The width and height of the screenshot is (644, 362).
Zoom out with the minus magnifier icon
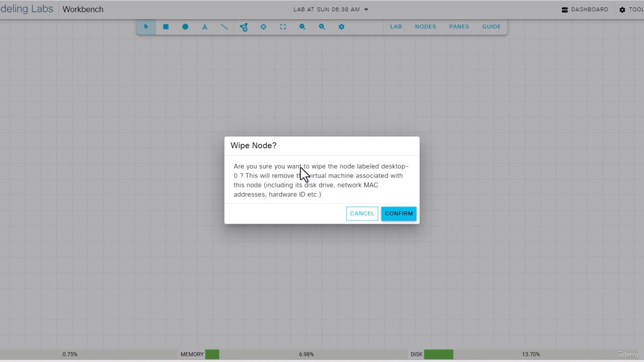pos(302,27)
